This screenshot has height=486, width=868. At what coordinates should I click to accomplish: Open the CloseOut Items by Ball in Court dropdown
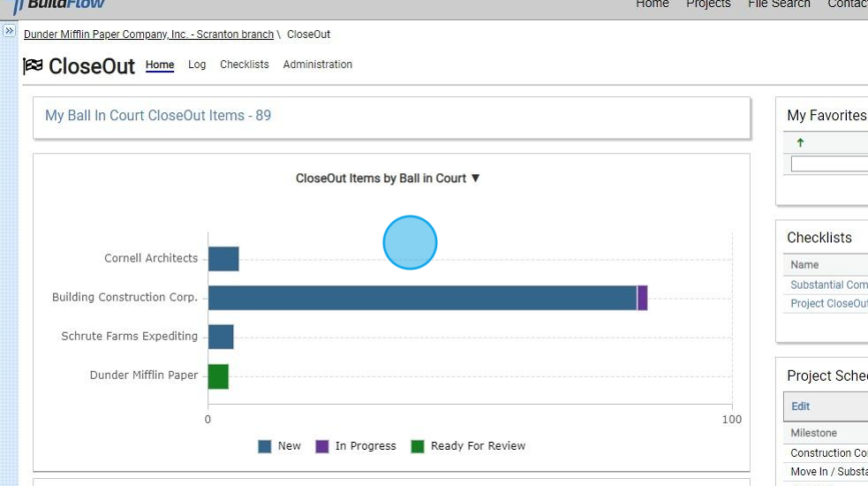[x=388, y=178]
